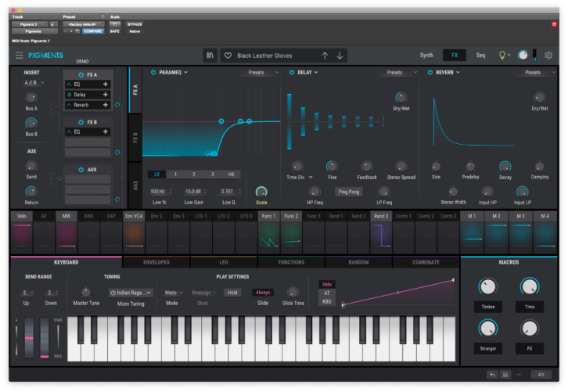
Task: Open the Time Div. dropdown arrow
Action: point(311,177)
